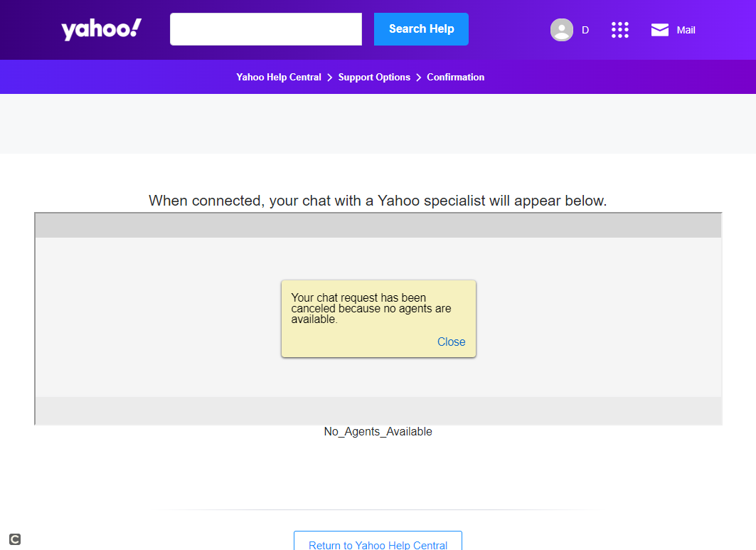Click the chat canceled message text
Screen dimensions: 756x550
pos(371,309)
